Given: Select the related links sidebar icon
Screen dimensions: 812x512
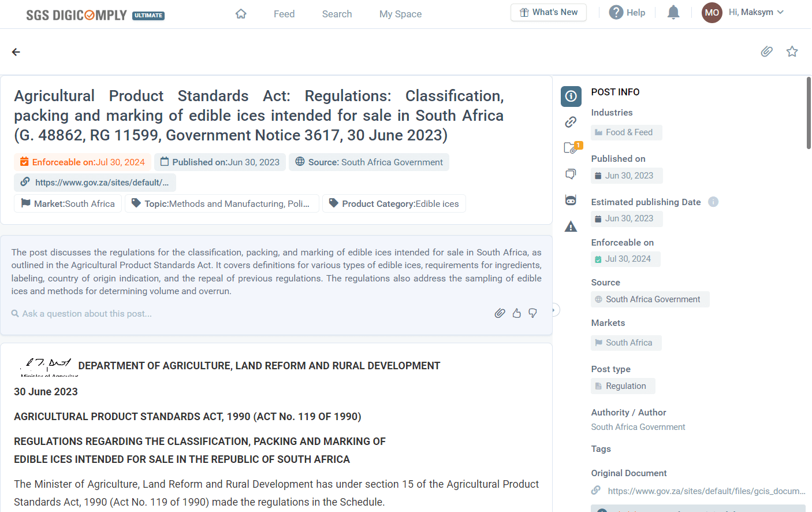Looking at the screenshot, I should (x=571, y=122).
